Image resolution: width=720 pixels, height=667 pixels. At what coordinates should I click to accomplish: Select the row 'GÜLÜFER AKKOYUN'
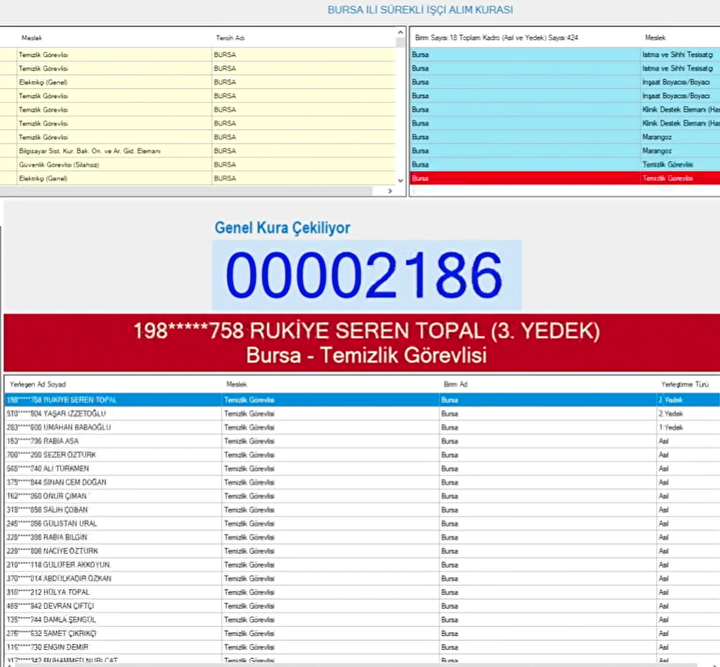pos(362,565)
